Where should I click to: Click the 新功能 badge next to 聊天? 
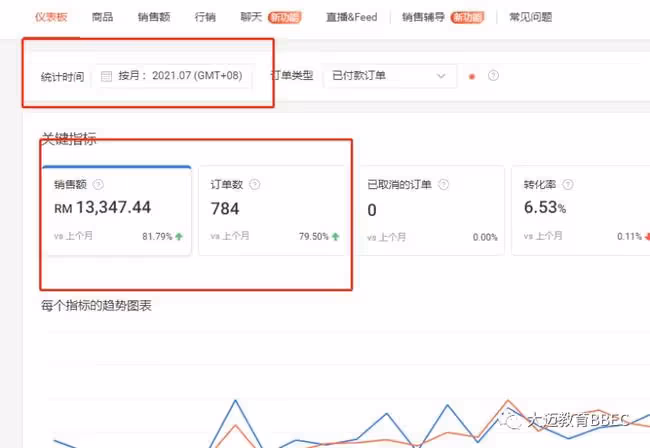tap(284, 17)
